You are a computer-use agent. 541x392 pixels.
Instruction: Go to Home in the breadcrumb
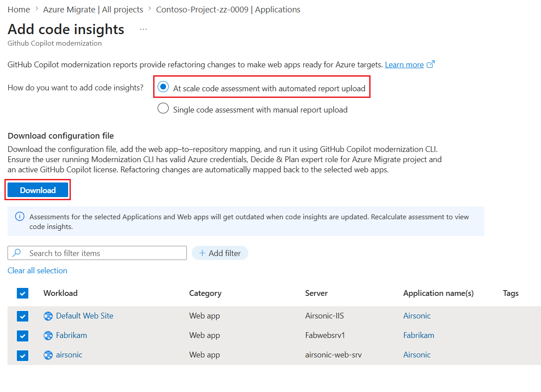click(19, 9)
